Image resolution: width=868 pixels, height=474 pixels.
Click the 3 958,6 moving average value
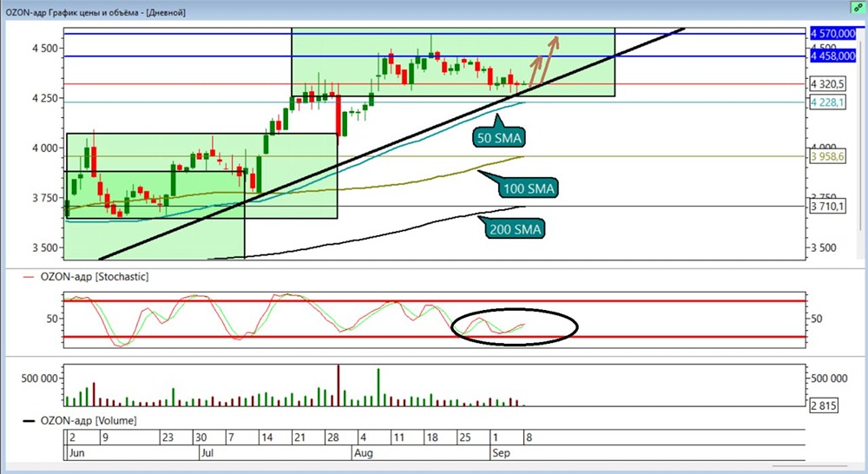827,157
